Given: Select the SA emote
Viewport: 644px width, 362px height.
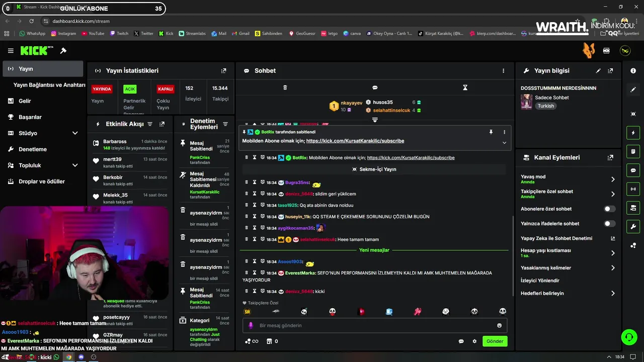Looking at the screenshot, I should (x=247, y=312).
